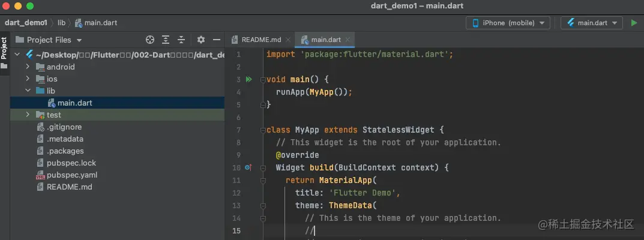The height and width of the screenshot is (240, 644).
Task: Open project panel settings gear
Action: (x=201, y=40)
